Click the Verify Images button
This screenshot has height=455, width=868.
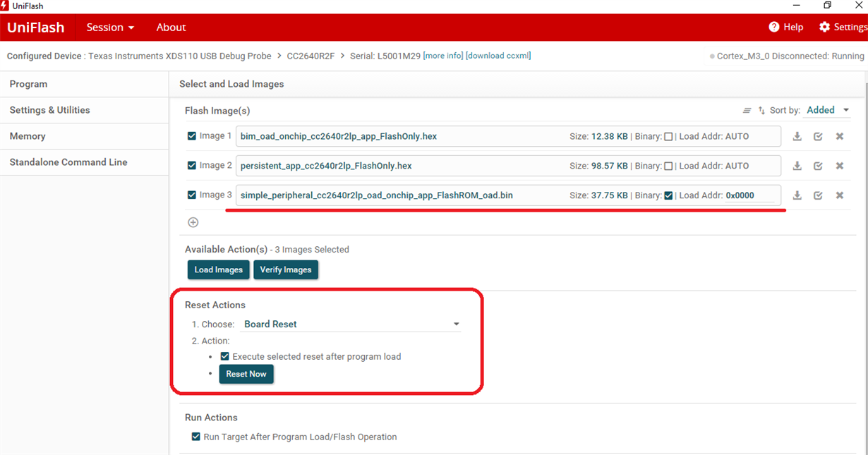pos(286,270)
